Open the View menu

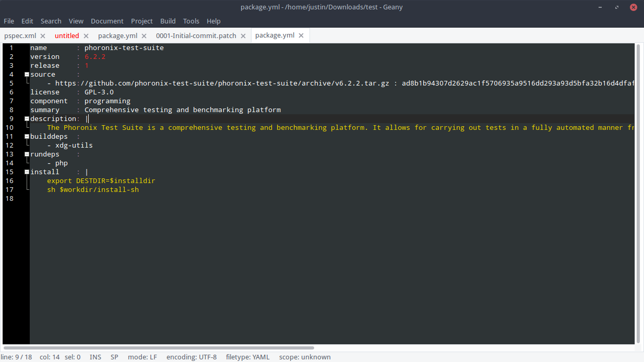(x=76, y=21)
